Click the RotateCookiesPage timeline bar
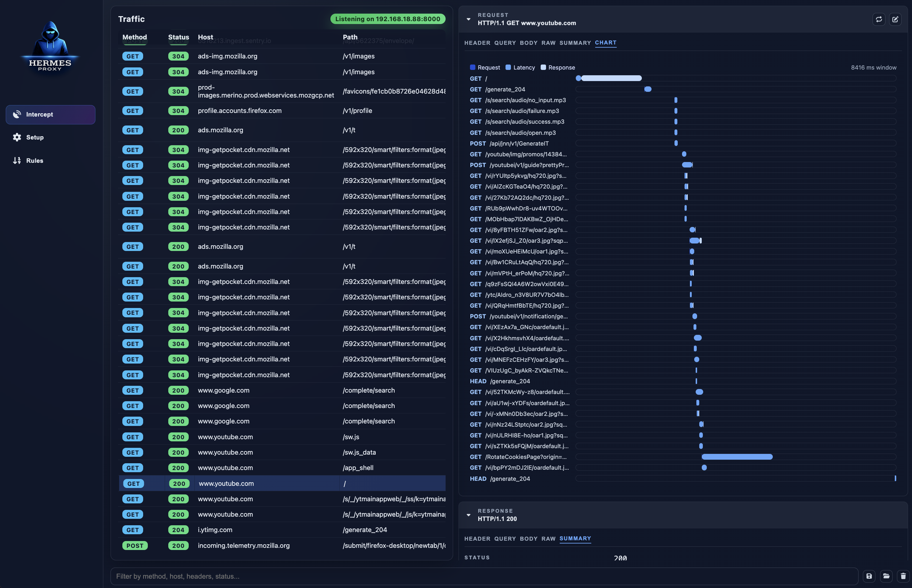This screenshot has width=912, height=588. 737,457
